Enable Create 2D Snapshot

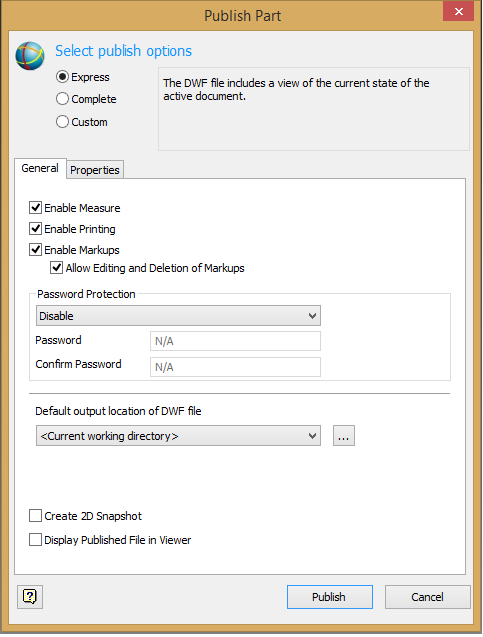point(35,516)
